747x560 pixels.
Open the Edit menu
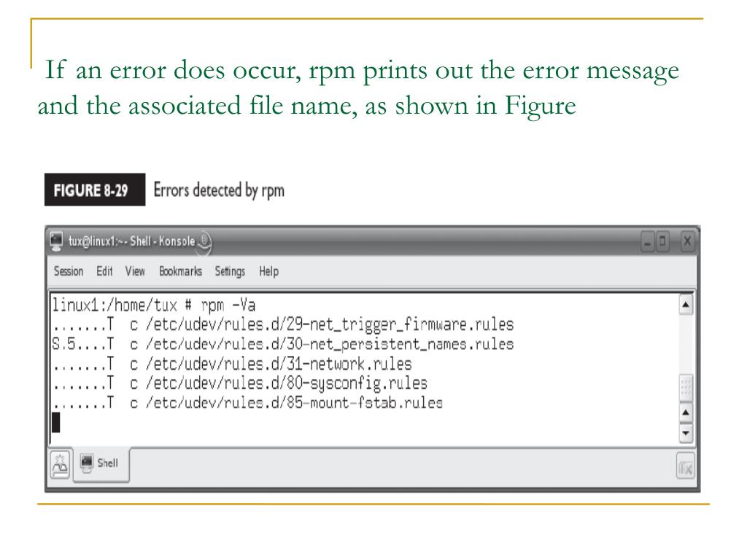point(104,271)
